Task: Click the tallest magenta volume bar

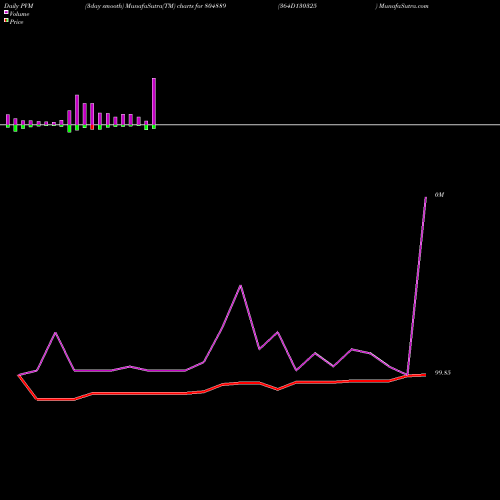Action: (x=154, y=102)
